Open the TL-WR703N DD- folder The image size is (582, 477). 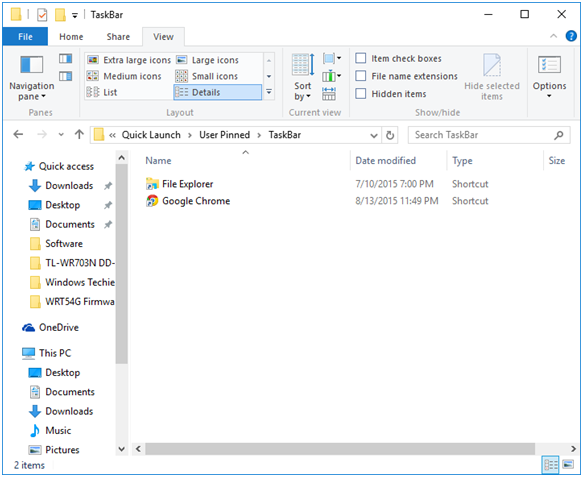(x=72, y=263)
